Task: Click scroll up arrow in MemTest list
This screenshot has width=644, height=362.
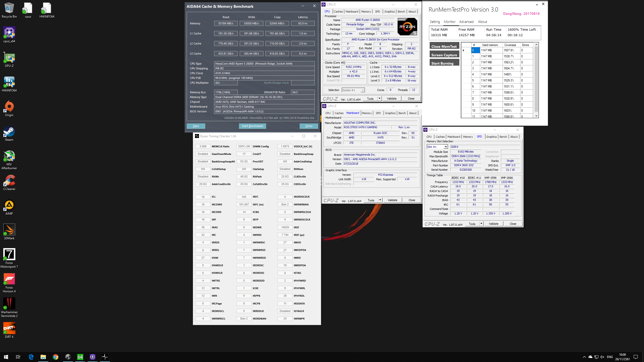Action: click(x=536, y=44)
